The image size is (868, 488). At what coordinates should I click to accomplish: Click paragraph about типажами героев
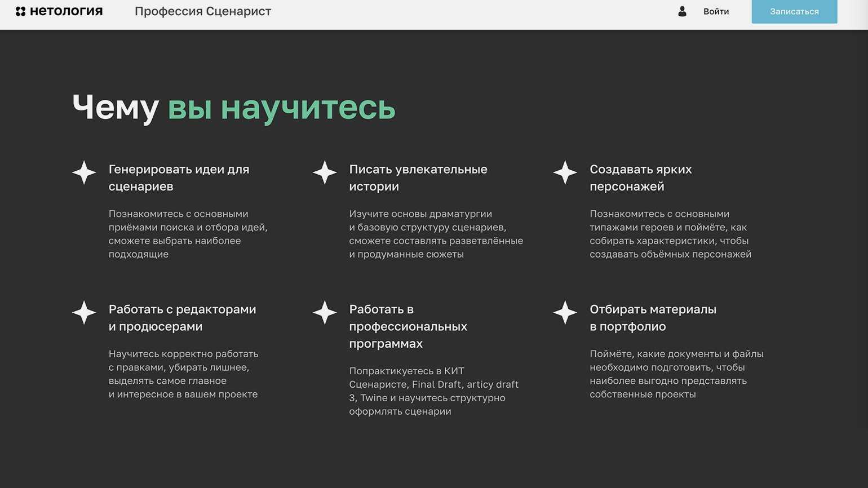point(671,234)
